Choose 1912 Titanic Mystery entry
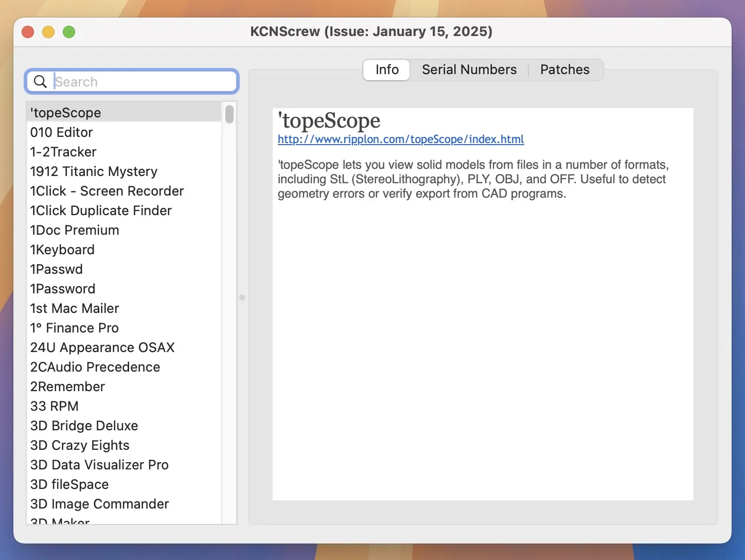Screen dimensions: 745x560 124,171
